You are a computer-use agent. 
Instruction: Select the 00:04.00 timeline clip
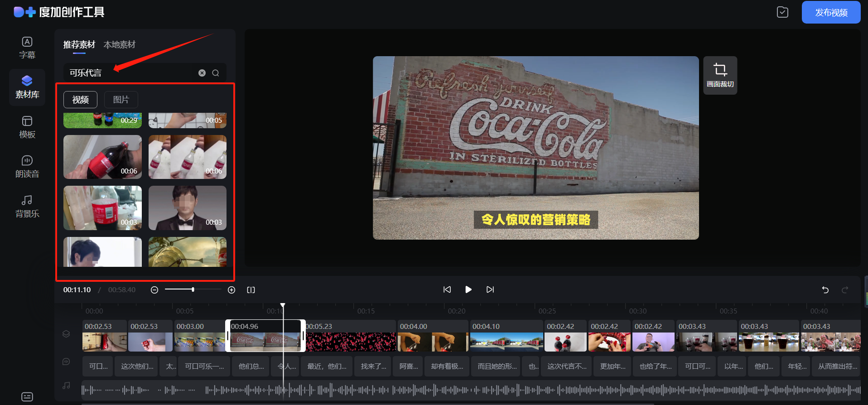pyautogui.click(x=433, y=336)
